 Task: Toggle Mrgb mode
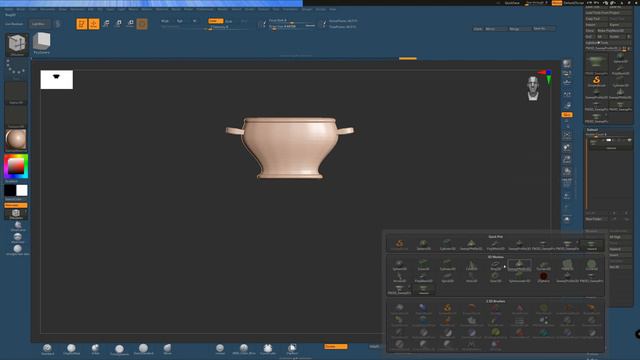165,21
